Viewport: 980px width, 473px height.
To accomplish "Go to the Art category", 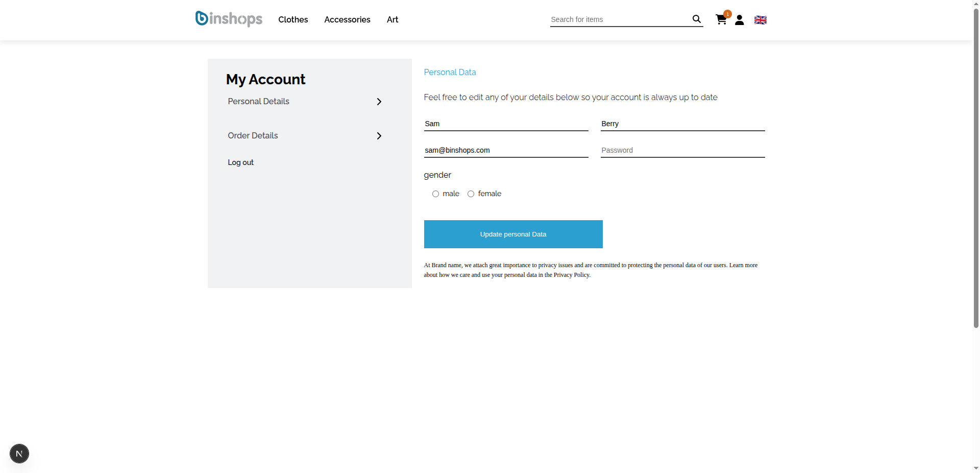I will (392, 19).
